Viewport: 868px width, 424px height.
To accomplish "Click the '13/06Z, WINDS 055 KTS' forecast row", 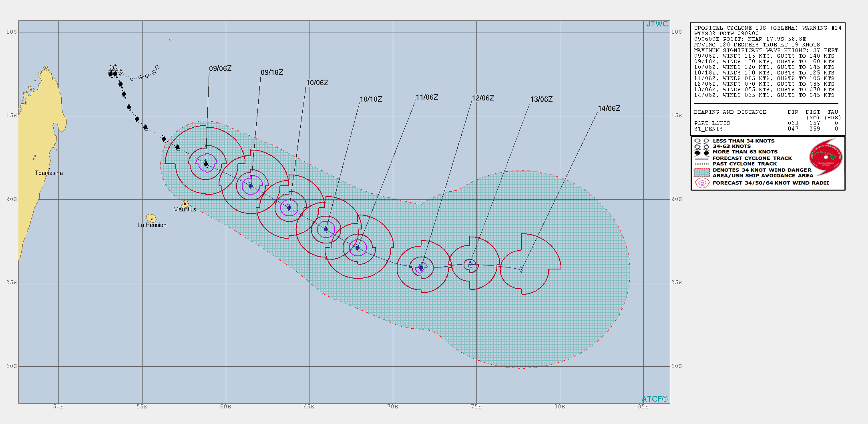I will (764, 90).
